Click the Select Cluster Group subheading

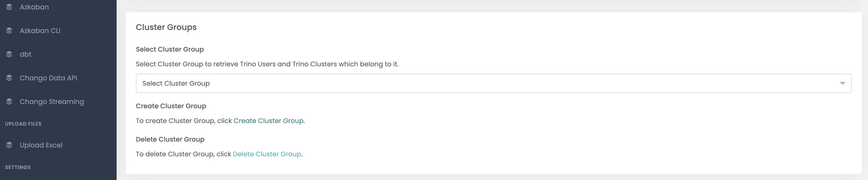170,49
